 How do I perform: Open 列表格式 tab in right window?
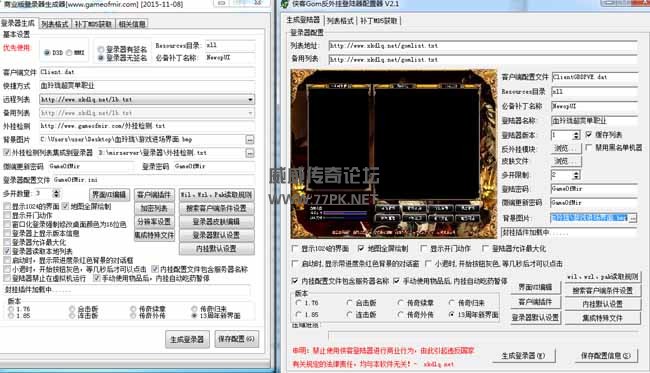(x=340, y=21)
